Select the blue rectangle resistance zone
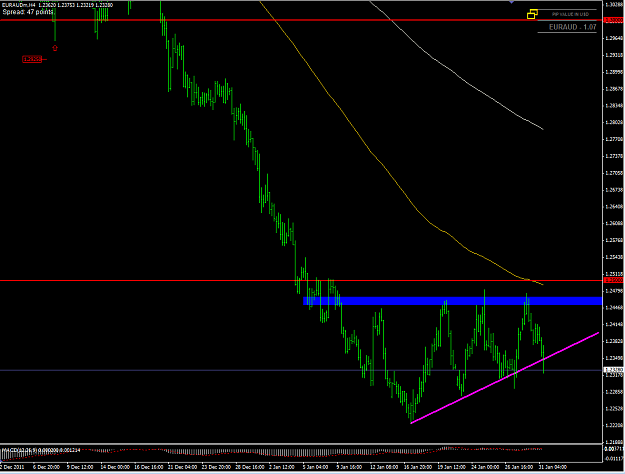The width and height of the screenshot is (625, 474). coord(452,301)
